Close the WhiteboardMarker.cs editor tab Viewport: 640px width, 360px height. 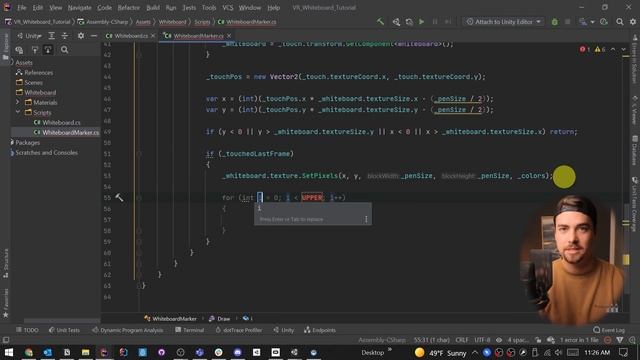click(x=229, y=36)
